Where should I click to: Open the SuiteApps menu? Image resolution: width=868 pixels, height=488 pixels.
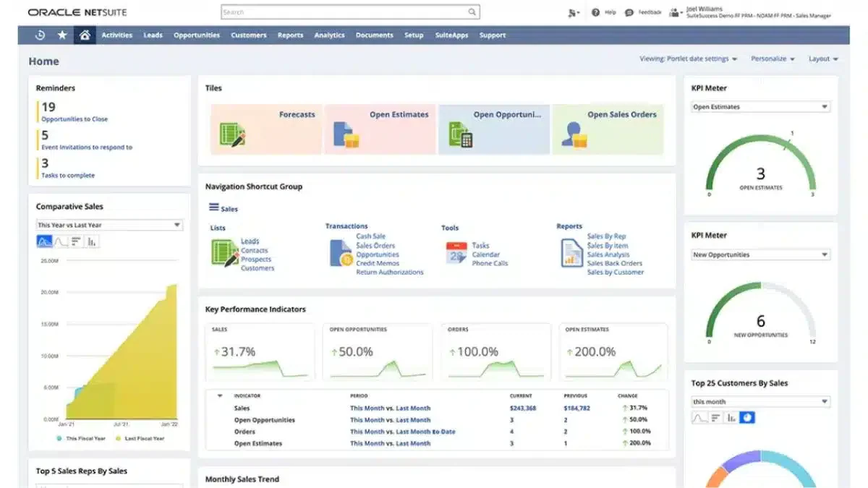click(452, 35)
